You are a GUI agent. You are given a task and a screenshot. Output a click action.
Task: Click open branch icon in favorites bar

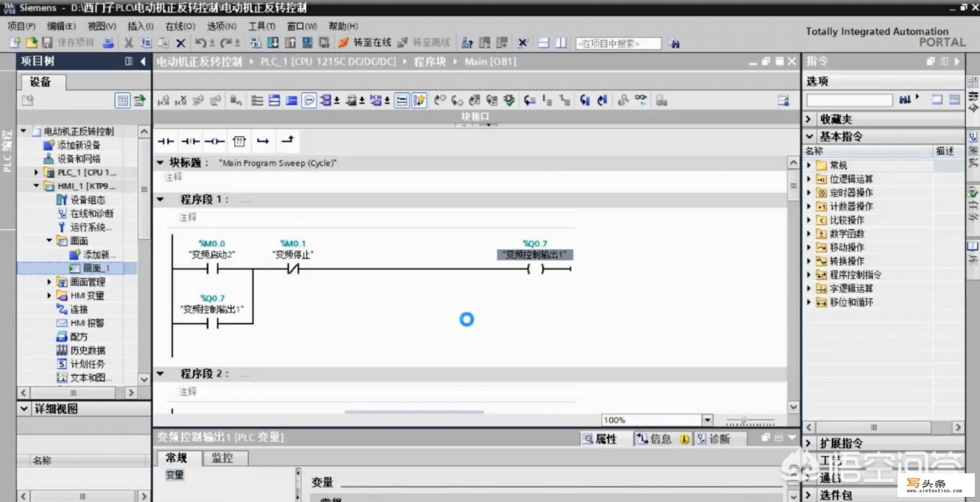coord(263,141)
